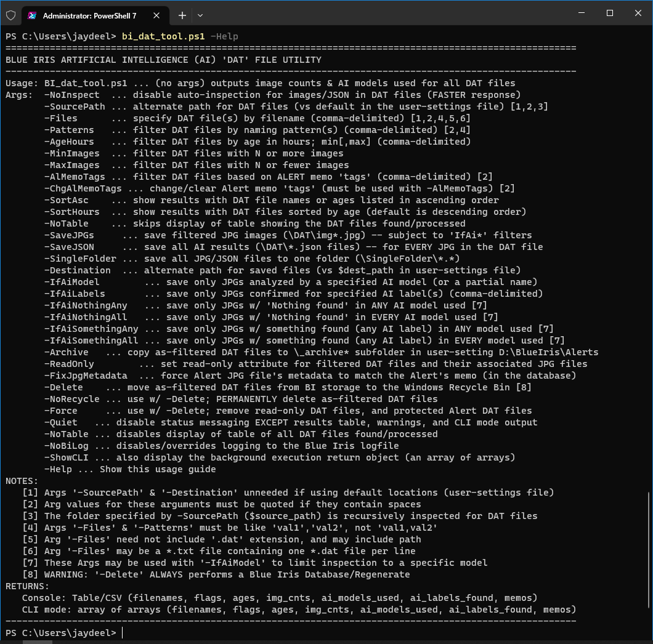Click the PowerShell icon on the tab

(32, 15)
